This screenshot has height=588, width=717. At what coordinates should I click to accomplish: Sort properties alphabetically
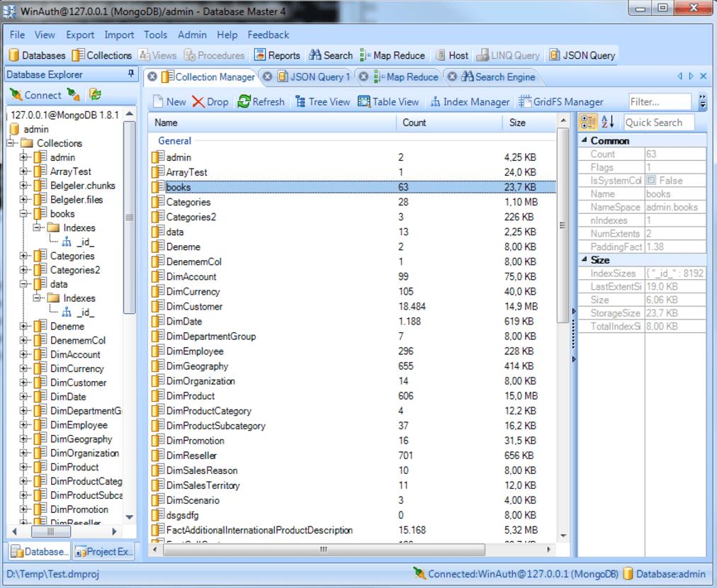607,122
